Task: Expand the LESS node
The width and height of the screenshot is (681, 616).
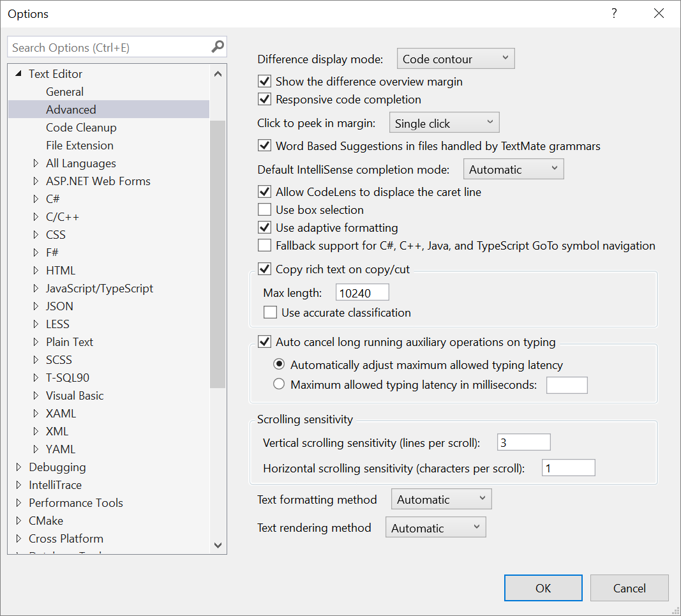Action: click(x=36, y=324)
